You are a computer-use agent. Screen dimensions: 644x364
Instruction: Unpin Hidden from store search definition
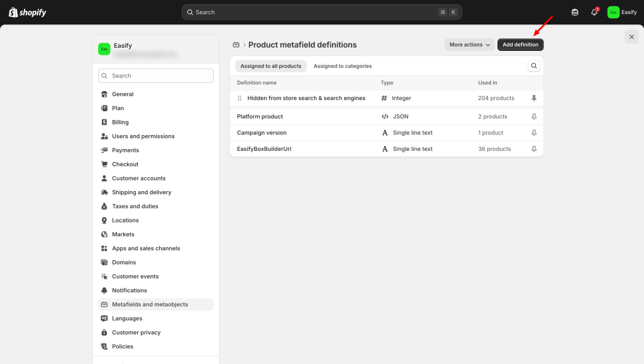(534, 99)
